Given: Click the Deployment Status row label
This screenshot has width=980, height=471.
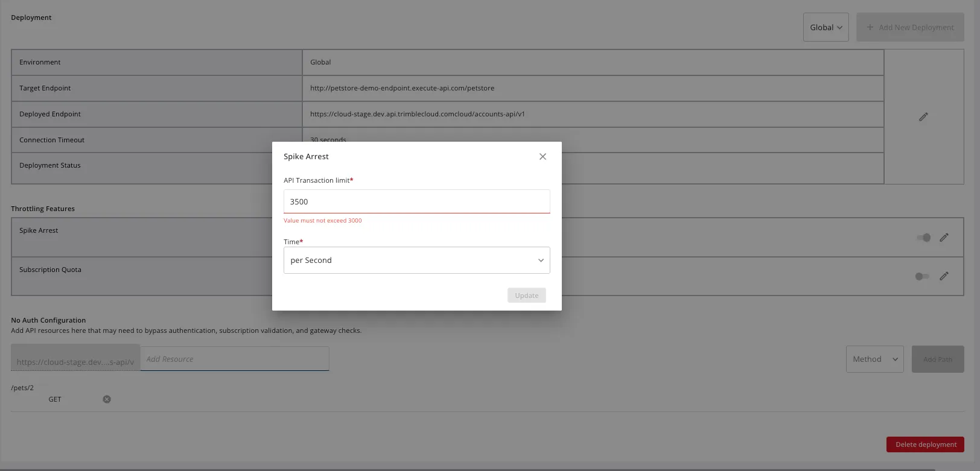Looking at the screenshot, I should point(49,165).
